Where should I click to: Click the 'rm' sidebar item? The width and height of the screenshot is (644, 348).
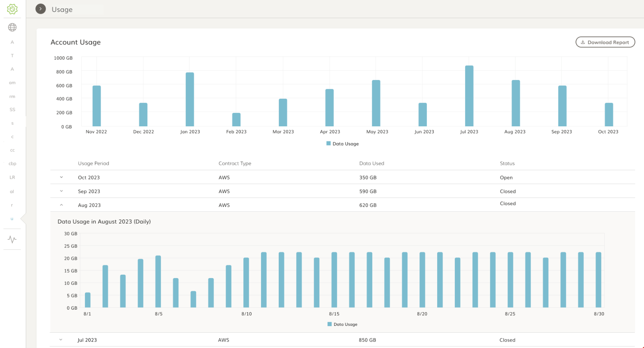pyautogui.click(x=12, y=96)
